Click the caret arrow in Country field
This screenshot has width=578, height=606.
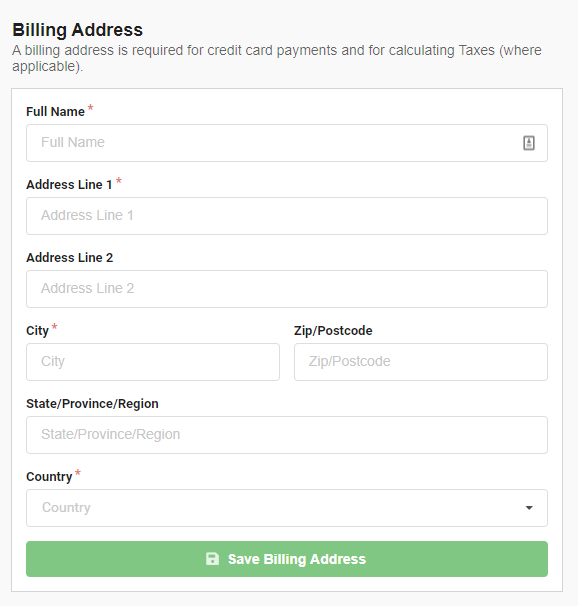click(529, 508)
